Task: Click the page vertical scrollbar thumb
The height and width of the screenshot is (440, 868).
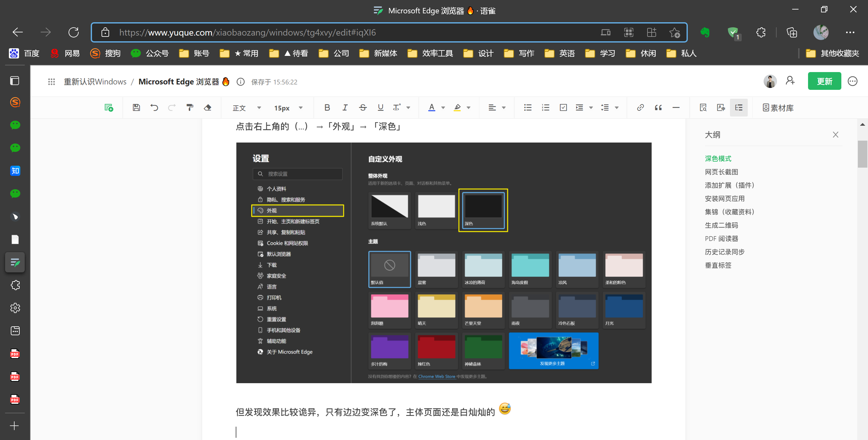Action: [x=862, y=154]
